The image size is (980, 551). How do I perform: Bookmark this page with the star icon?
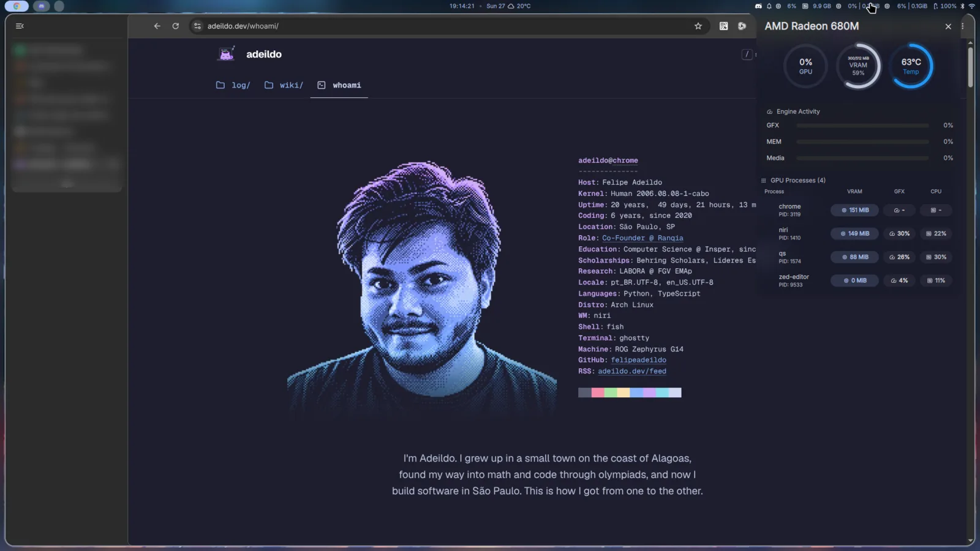[x=698, y=26]
